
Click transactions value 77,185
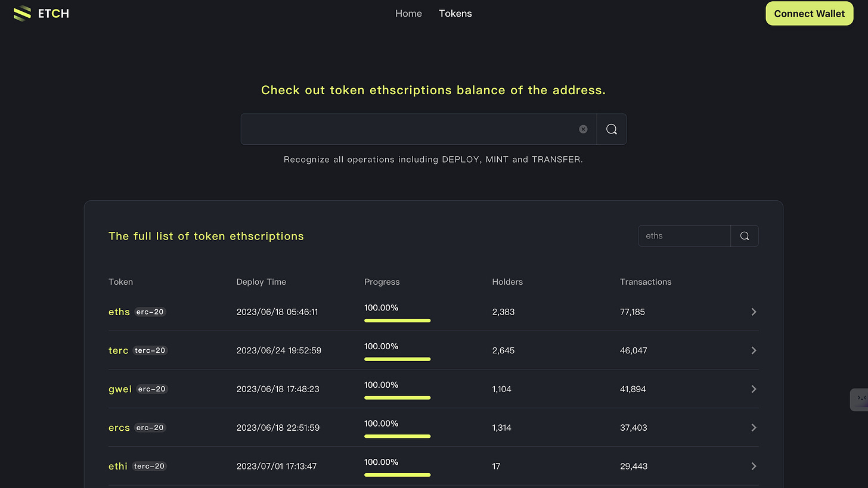[633, 312]
